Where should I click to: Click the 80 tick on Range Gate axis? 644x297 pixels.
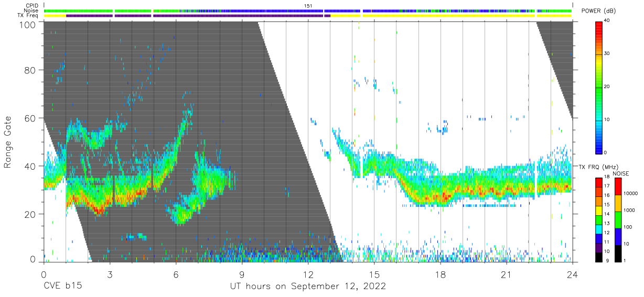(x=29, y=70)
